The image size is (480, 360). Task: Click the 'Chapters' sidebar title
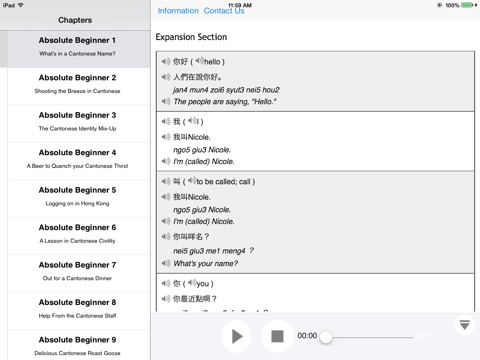coord(75,20)
